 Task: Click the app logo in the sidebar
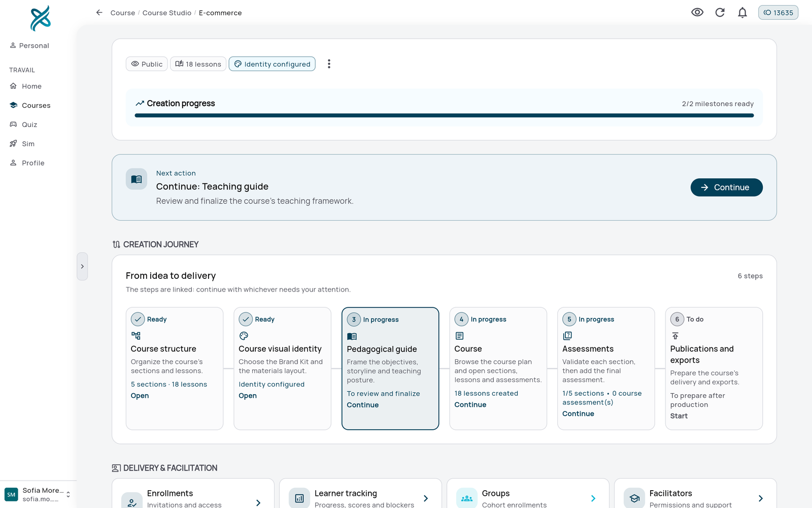click(40, 18)
